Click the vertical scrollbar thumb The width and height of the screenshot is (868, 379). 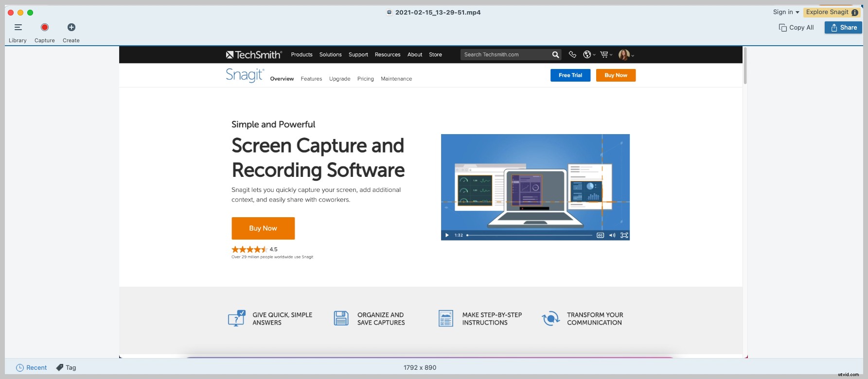point(745,66)
